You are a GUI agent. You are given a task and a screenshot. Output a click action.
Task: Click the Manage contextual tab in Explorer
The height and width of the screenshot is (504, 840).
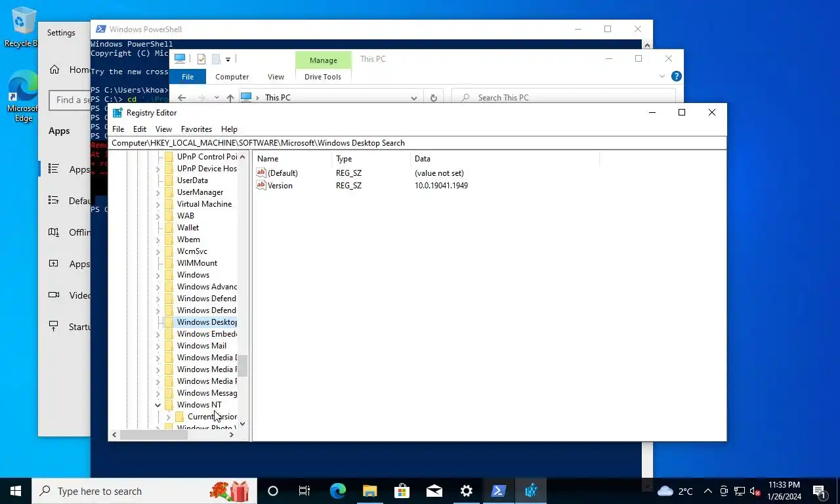click(x=323, y=60)
